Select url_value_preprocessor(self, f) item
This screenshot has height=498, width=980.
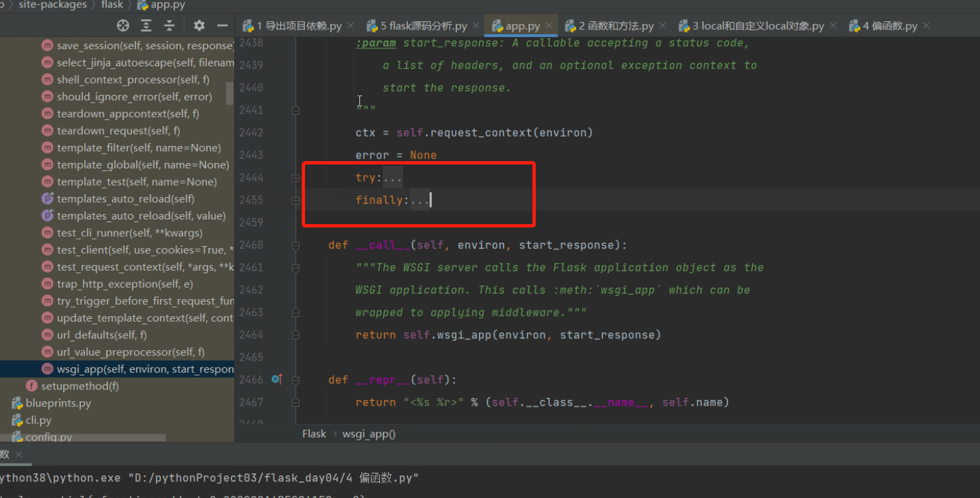tap(123, 352)
